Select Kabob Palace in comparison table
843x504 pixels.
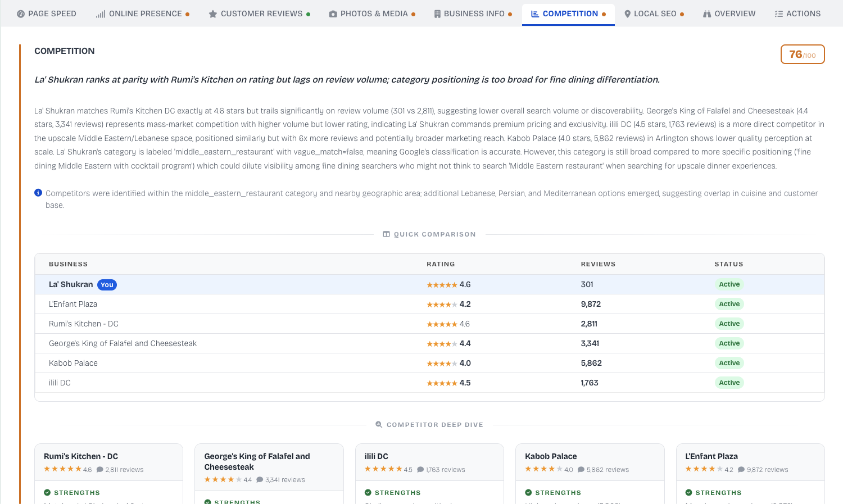point(73,363)
